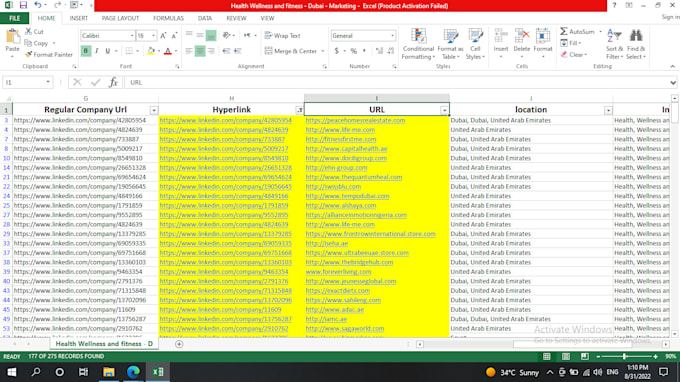
Task: Click the Save icon in title bar
Action: pyautogui.click(x=23, y=5)
